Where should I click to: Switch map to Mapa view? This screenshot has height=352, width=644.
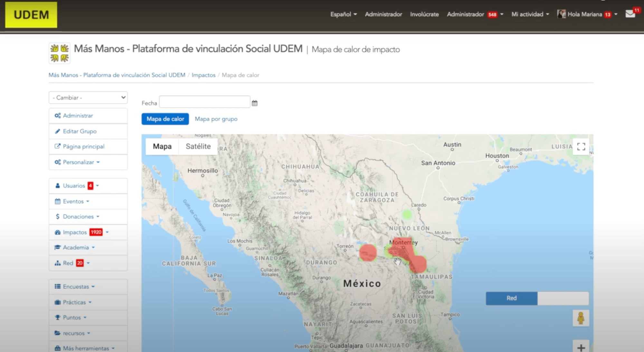pos(162,146)
